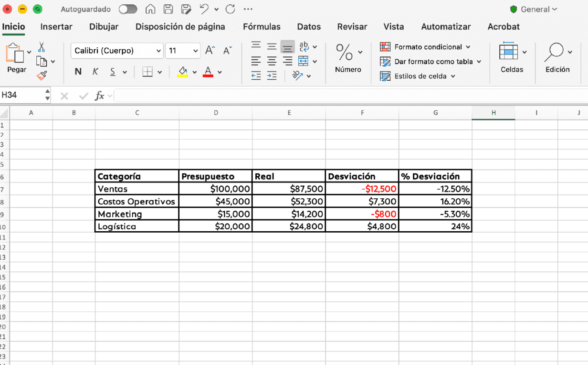The width and height of the screenshot is (588, 365).
Task: Toggle bold with the N button
Action: [78, 72]
